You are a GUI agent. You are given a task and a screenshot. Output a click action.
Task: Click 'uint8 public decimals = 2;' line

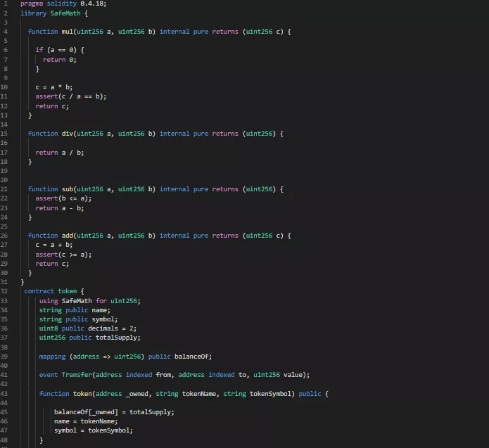tap(88, 328)
